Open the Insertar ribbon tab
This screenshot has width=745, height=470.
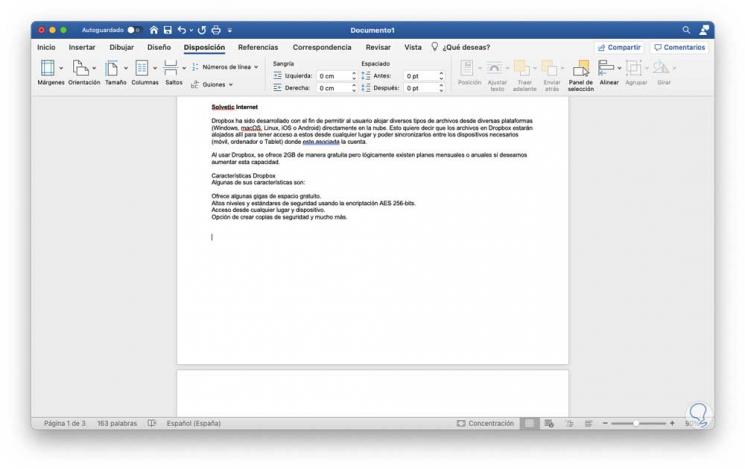coord(82,47)
